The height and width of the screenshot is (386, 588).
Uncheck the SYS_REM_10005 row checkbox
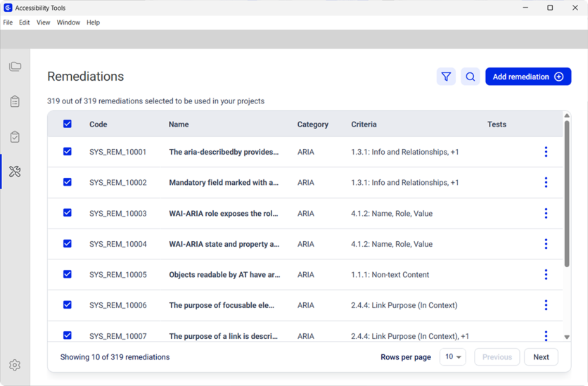[68, 274]
